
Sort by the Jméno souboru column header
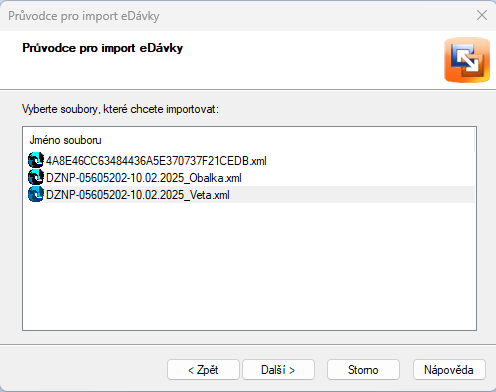coord(251,140)
